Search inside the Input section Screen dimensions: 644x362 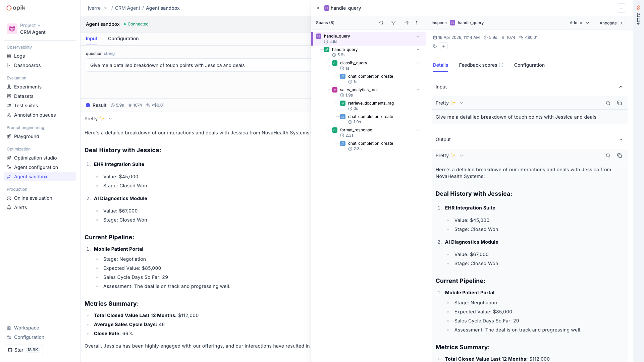point(608,103)
